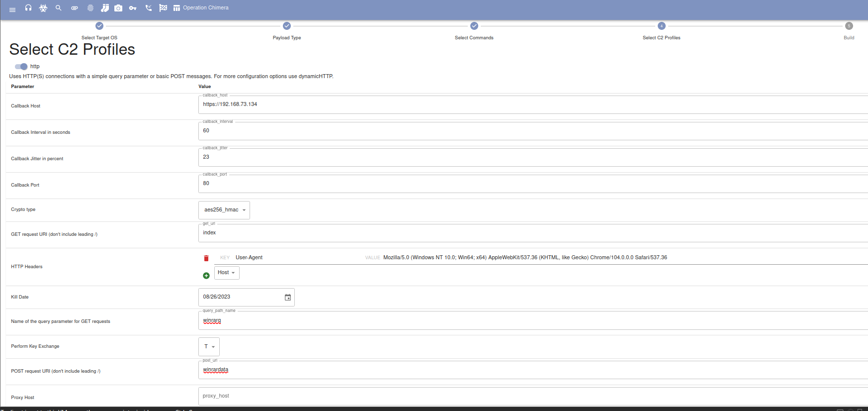Go to the Payload Type step

(x=287, y=30)
